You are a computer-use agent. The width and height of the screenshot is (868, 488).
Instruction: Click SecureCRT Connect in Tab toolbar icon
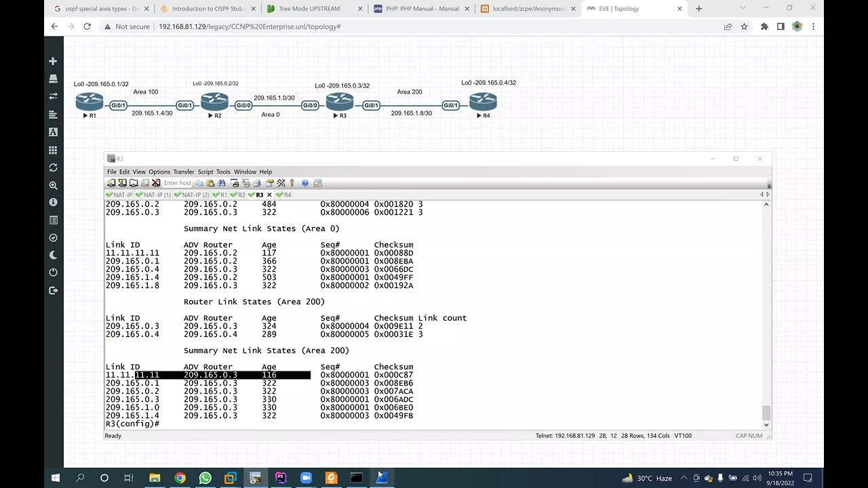(x=134, y=183)
